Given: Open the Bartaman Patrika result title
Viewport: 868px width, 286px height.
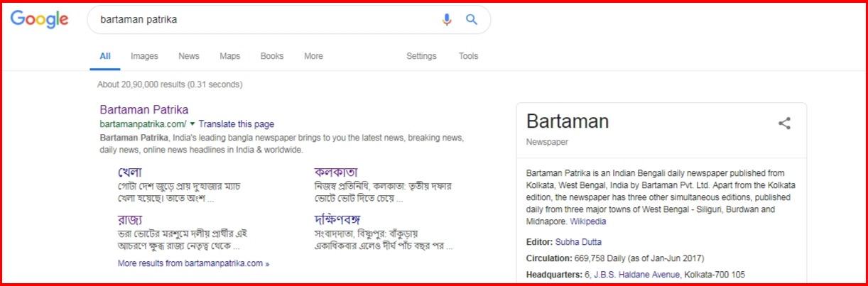Looking at the screenshot, I should pos(144,110).
